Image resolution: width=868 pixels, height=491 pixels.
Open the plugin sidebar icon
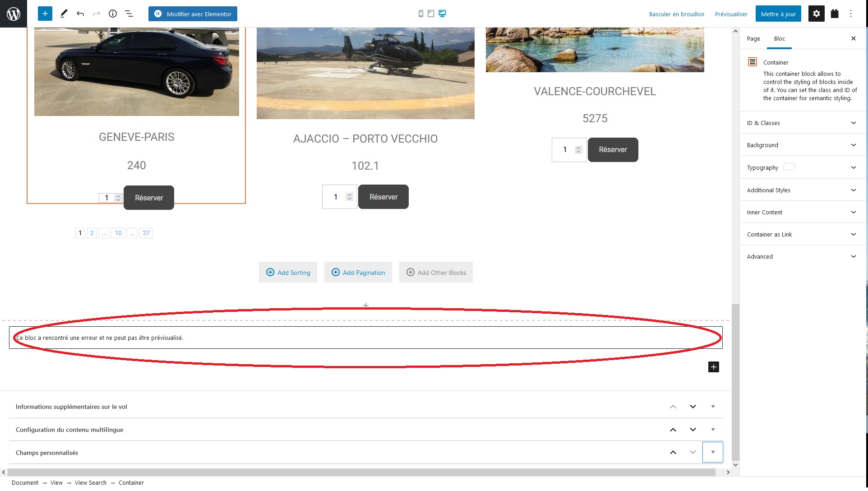(x=835, y=14)
